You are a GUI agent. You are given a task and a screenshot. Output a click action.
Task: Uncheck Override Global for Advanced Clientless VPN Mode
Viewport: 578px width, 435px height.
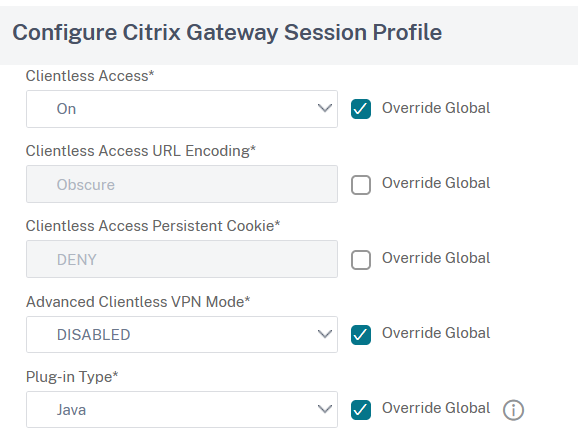[x=361, y=335]
